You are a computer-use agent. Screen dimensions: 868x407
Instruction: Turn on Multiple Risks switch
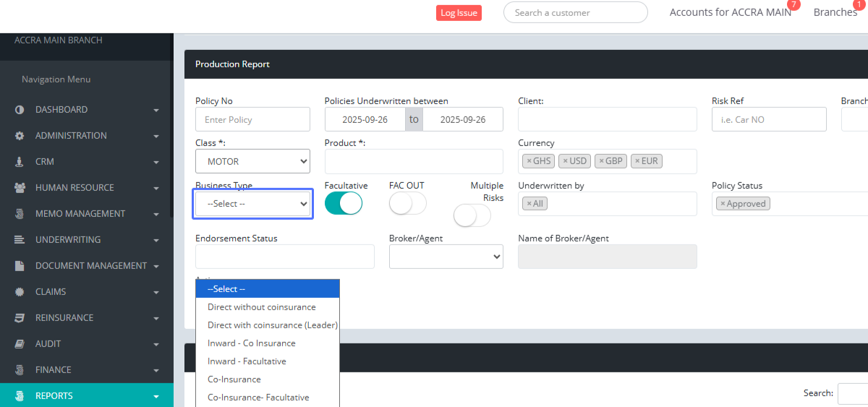pos(472,215)
